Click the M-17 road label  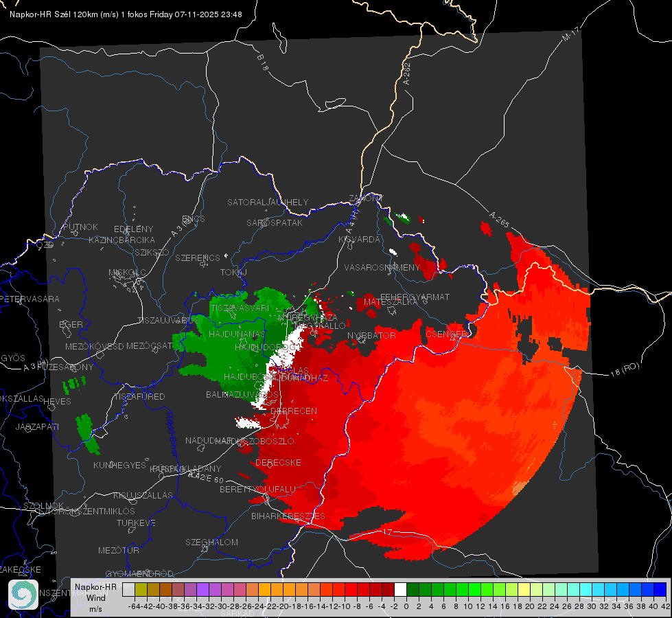tap(570, 34)
